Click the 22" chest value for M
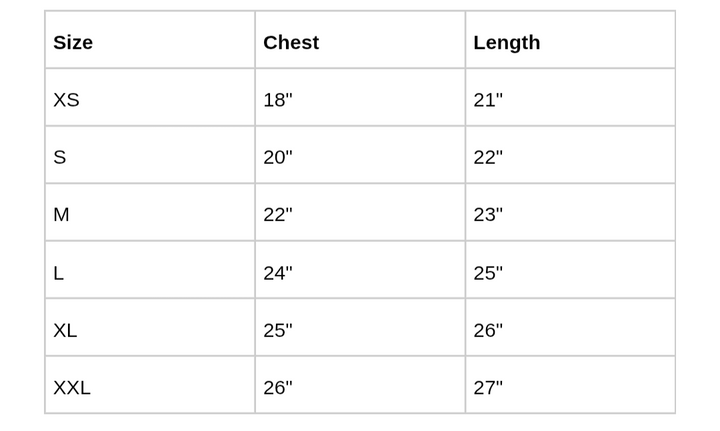Viewport: 720px width, 431px height. click(x=277, y=214)
